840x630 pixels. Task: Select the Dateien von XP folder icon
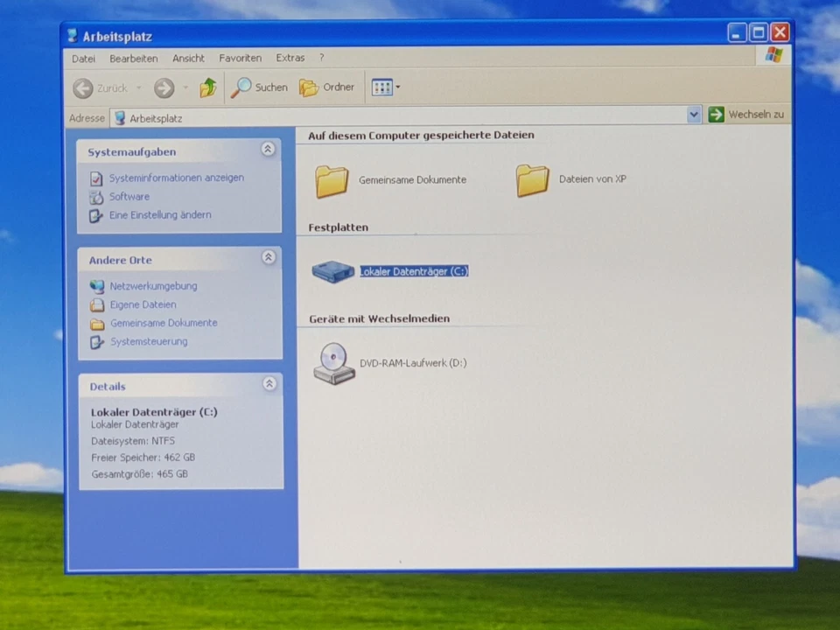click(532, 180)
